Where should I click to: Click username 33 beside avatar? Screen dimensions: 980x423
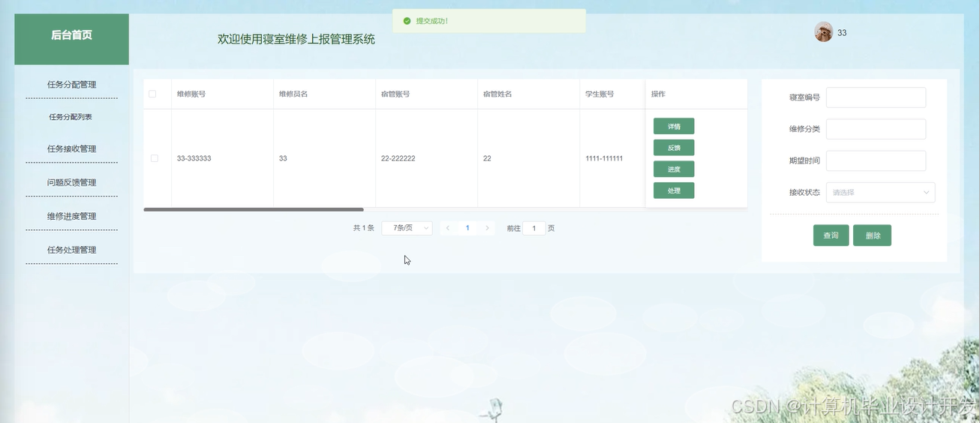pyautogui.click(x=842, y=33)
